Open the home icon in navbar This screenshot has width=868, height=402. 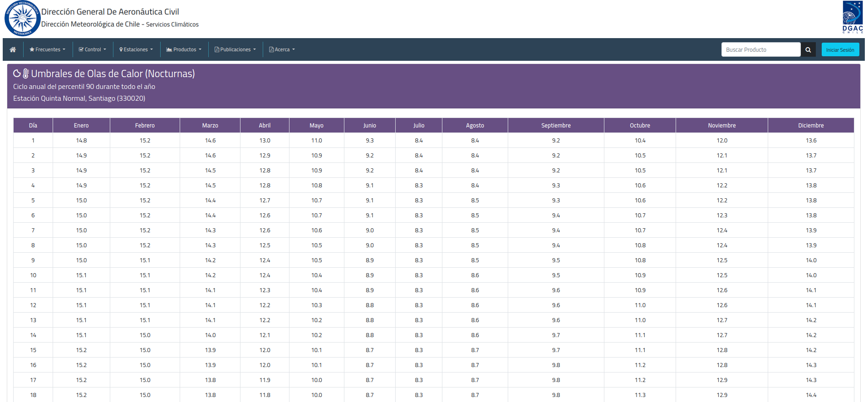13,49
